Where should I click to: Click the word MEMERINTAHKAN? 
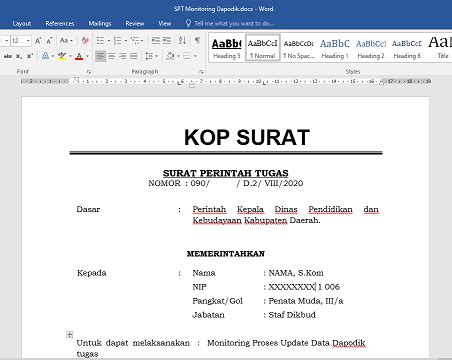click(x=226, y=254)
